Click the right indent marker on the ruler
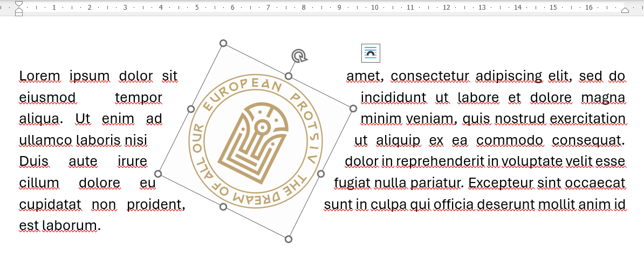The width and height of the screenshot is (644, 277). click(625, 10)
